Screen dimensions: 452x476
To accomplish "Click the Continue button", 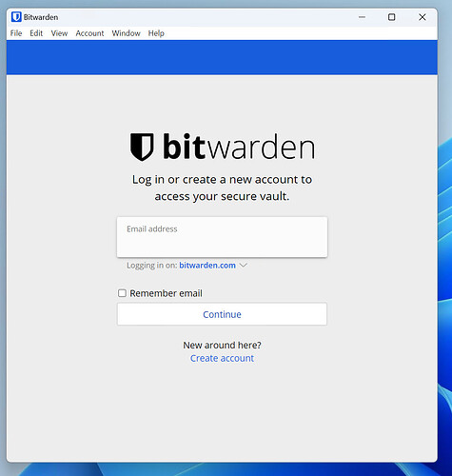I will [222, 314].
